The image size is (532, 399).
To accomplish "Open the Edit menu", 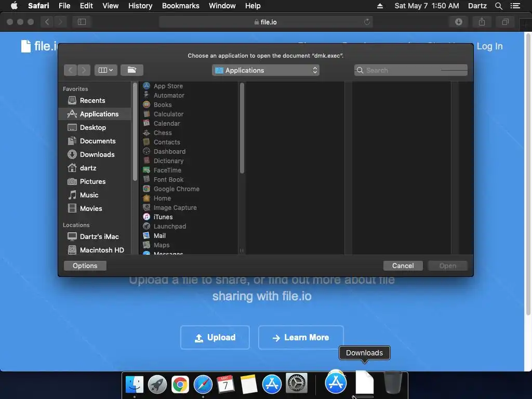I will click(x=86, y=6).
